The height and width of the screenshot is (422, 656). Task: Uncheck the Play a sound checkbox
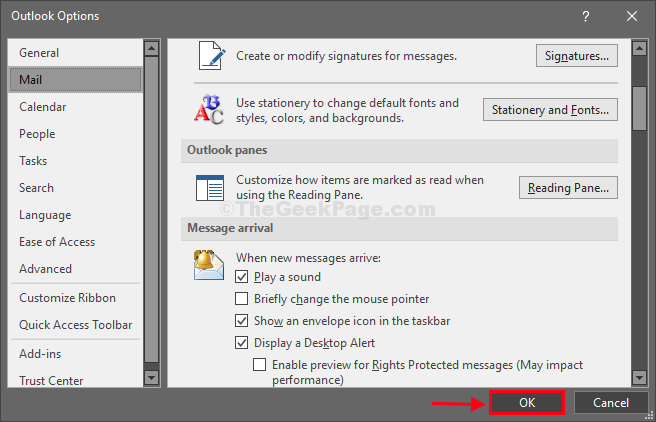pos(241,277)
